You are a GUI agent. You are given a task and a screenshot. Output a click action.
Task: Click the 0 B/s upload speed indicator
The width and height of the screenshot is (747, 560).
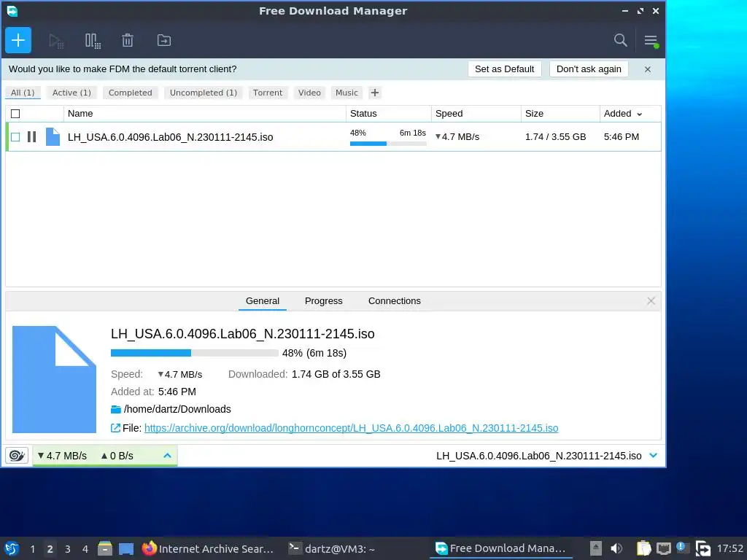click(117, 456)
